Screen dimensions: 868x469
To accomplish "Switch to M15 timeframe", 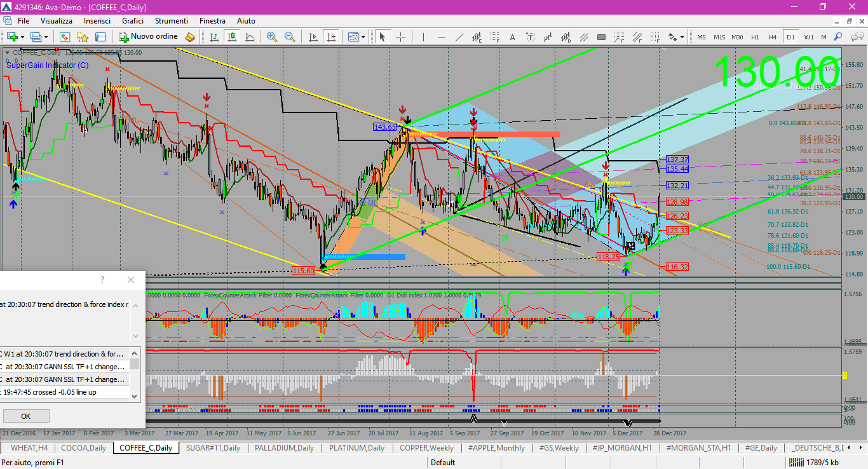I will [719, 37].
